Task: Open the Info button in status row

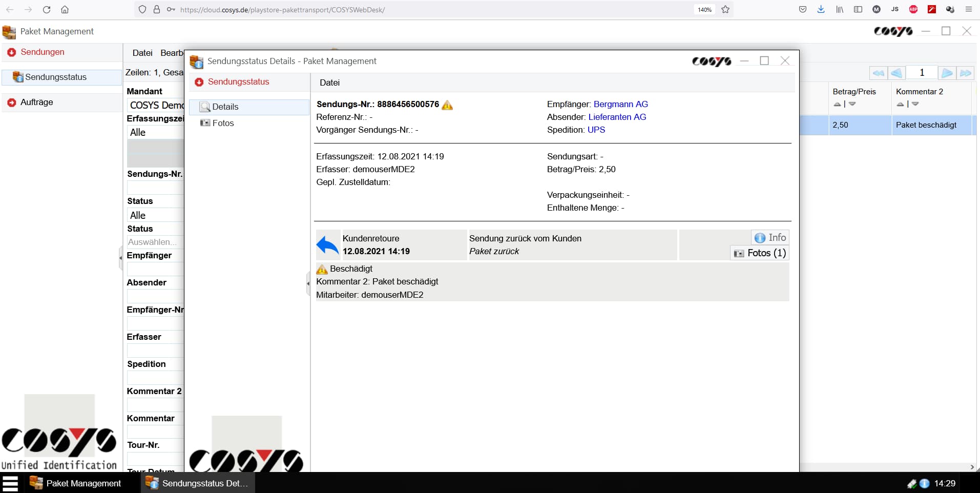Action: pyautogui.click(x=770, y=238)
